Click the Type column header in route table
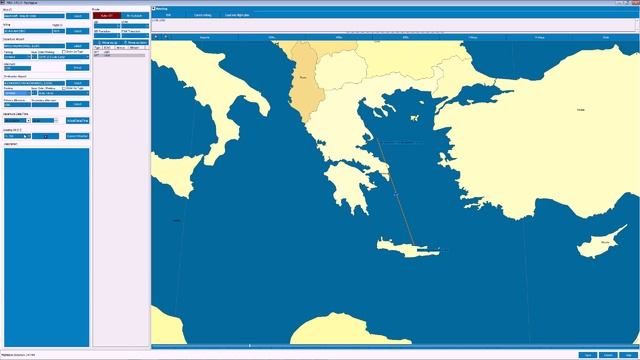Screen dimensions: 640x360 [x=98, y=48]
